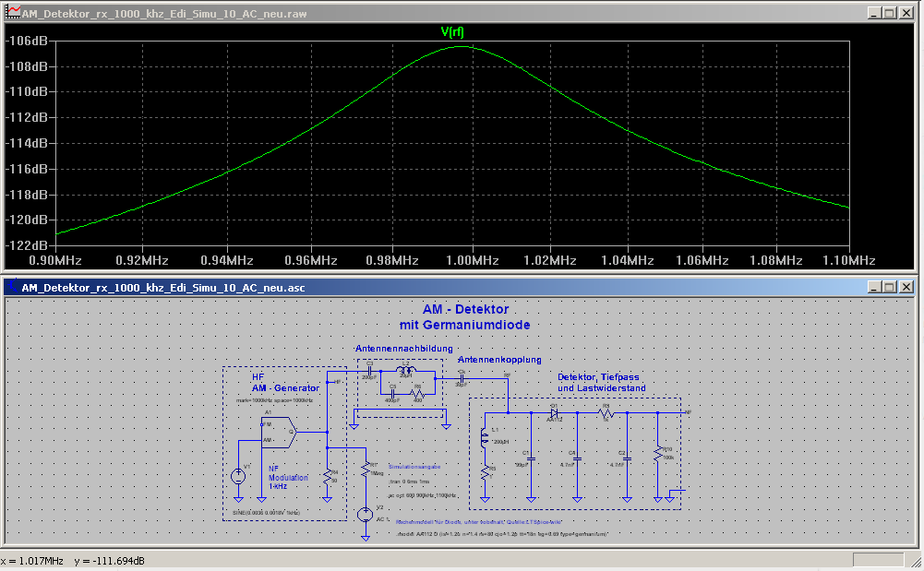This screenshot has width=924, height=571.
Task: Select resistor R4 with value 50
Action: tap(328, 478)
